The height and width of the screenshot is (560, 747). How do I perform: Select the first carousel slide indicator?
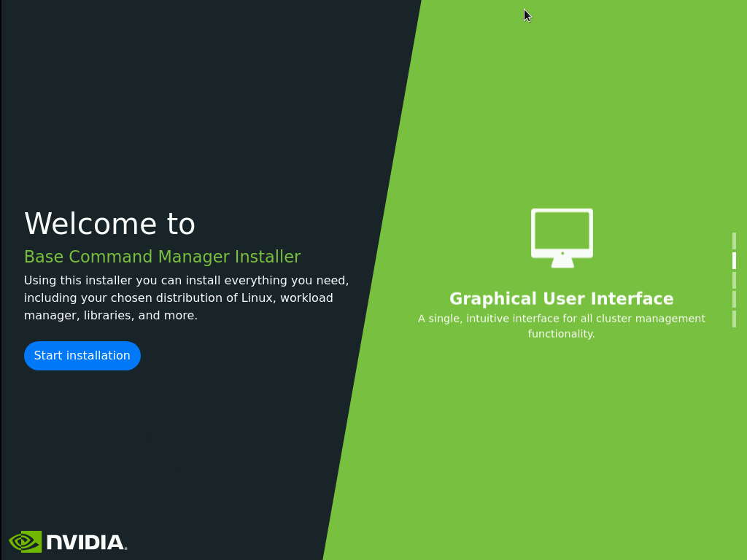(x=734, y=241)
